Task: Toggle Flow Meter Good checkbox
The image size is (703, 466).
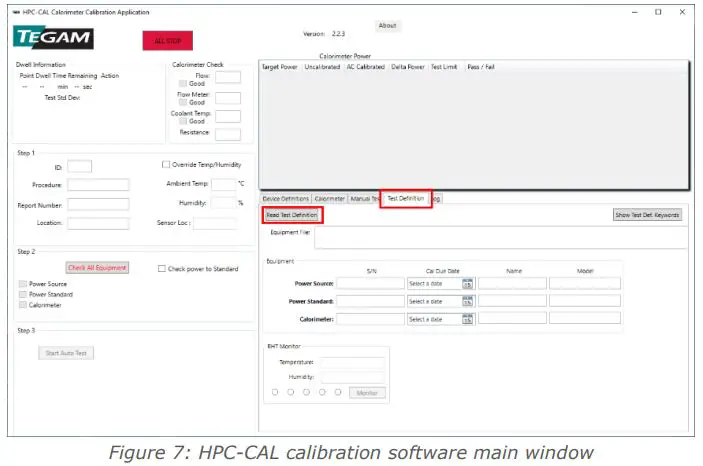Action: pyautogui.click(x=183, y=102)
